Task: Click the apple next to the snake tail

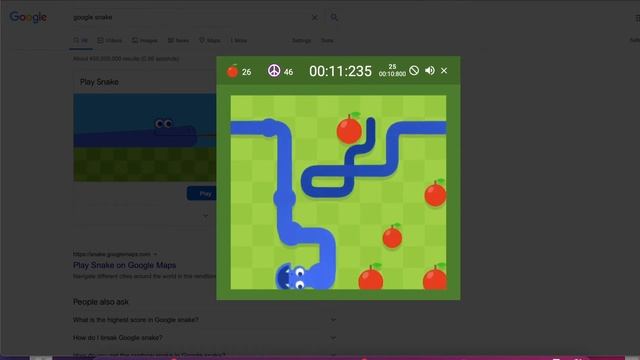Action: pos(349,129)
